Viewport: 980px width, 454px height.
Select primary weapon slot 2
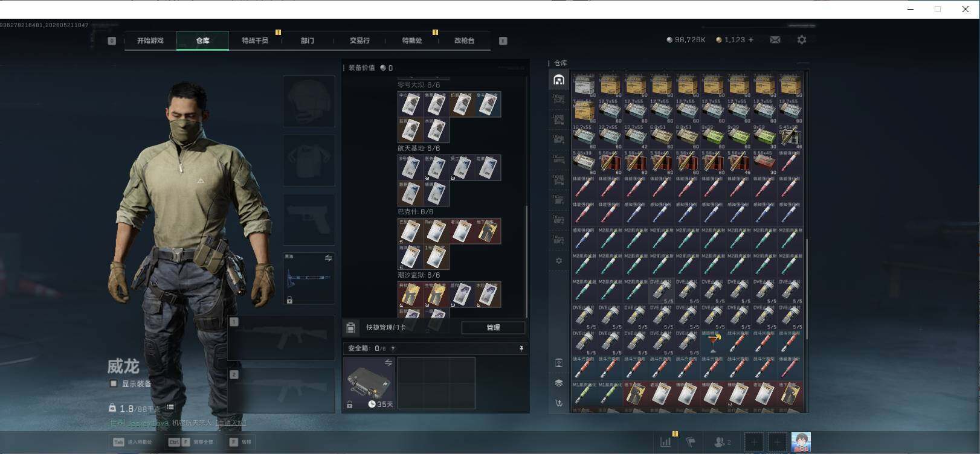pyautogui.click(x=282, y=391)
